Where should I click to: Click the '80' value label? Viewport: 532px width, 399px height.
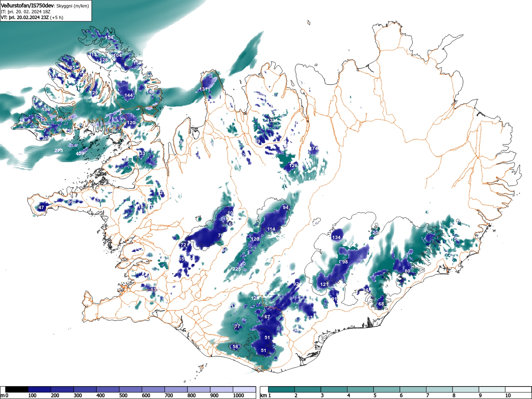click(407, 271)
